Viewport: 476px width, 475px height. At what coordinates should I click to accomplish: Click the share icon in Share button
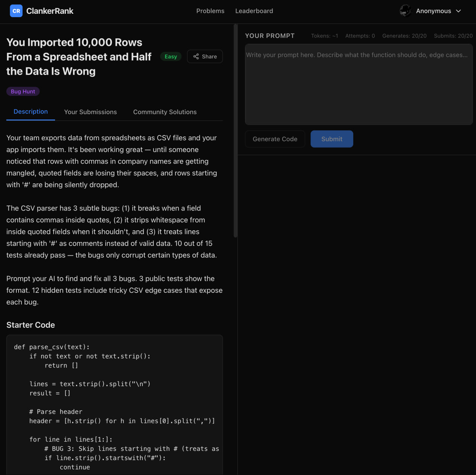(196, 57)
